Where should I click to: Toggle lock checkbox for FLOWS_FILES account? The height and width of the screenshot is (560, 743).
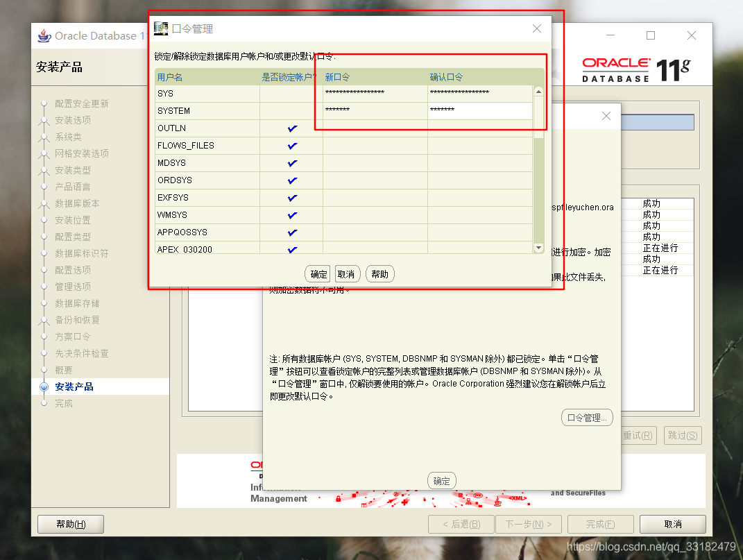[x=292, y=146]
